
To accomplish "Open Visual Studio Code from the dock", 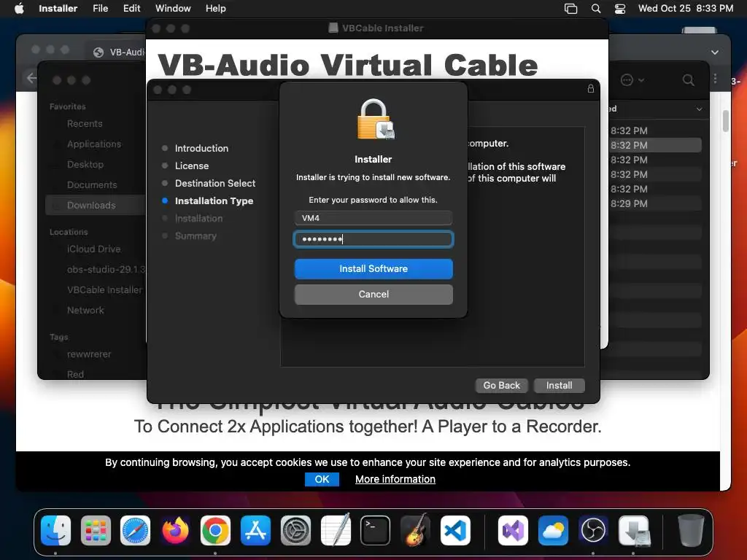I will [x=455, y=530].
